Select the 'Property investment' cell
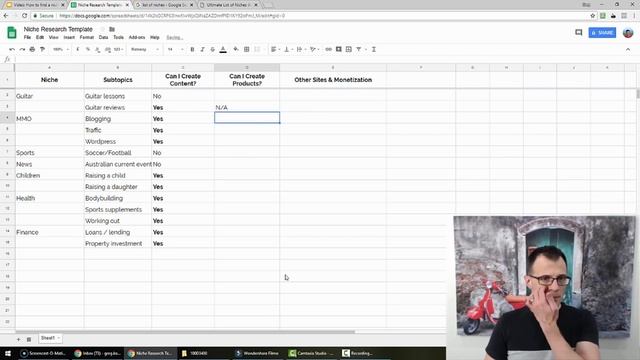 coord(118,244)
